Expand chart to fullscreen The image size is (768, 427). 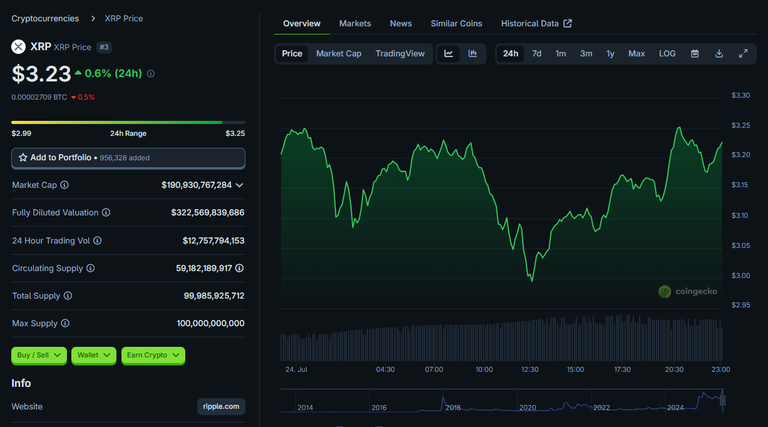click(743, 54)
